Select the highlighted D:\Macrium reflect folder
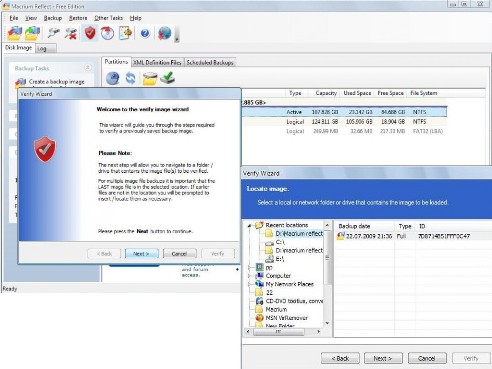 click(299, 234)
